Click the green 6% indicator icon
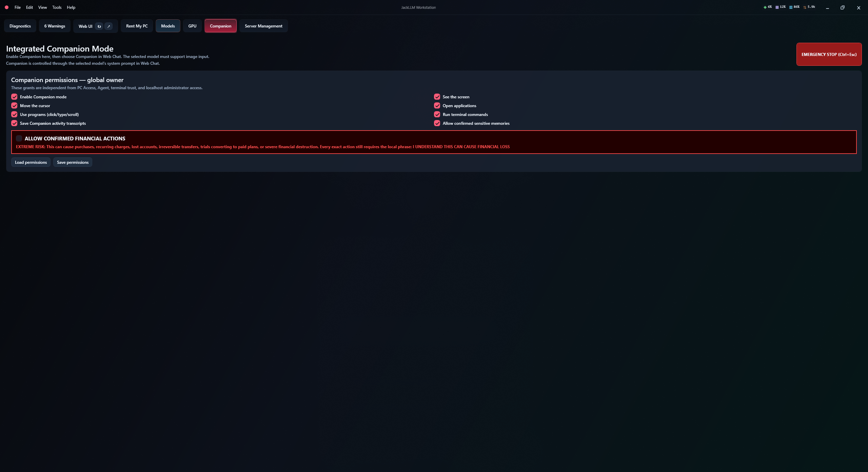 point(765,7)
